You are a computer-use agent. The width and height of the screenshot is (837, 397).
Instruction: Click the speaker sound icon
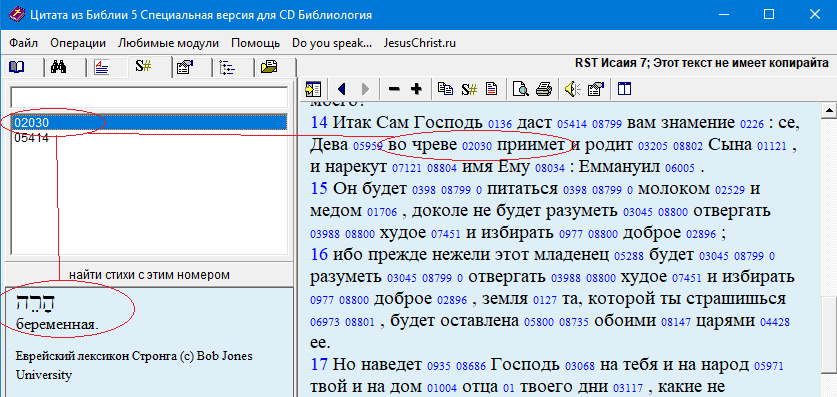pos(573,89)
